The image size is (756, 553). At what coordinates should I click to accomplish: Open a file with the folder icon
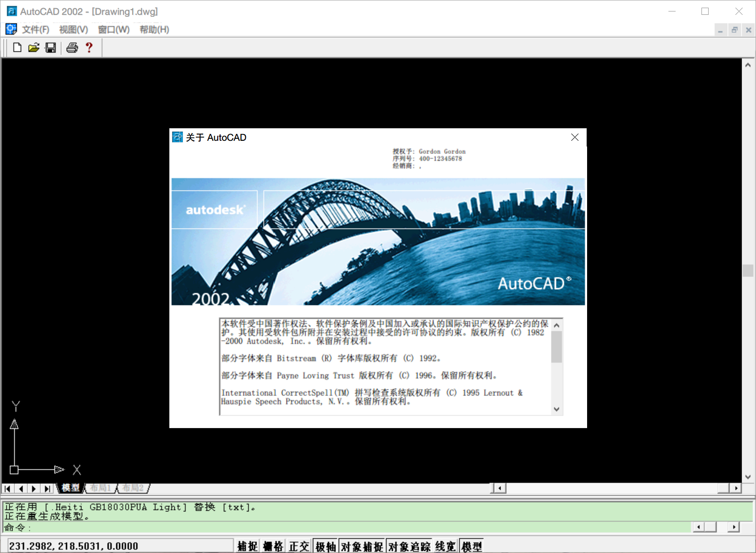(x=33, y=47)
